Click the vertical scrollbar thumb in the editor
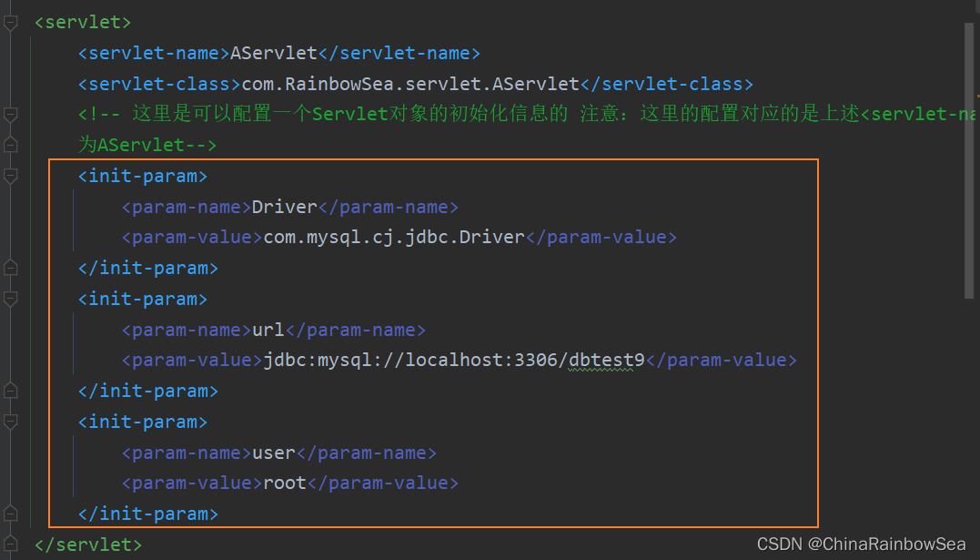 (x=969, y=161)
